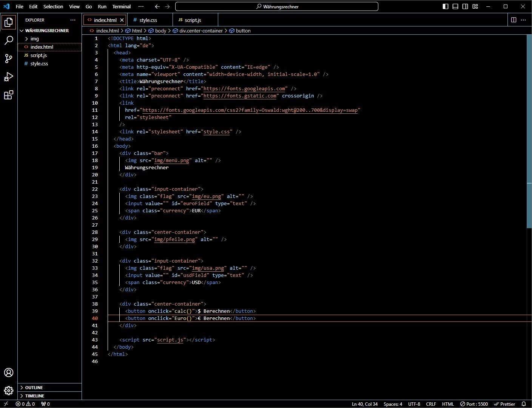Open style.css from Explorer tree
Viewport: 532px width, 408px height.
[x=49, y=63]
